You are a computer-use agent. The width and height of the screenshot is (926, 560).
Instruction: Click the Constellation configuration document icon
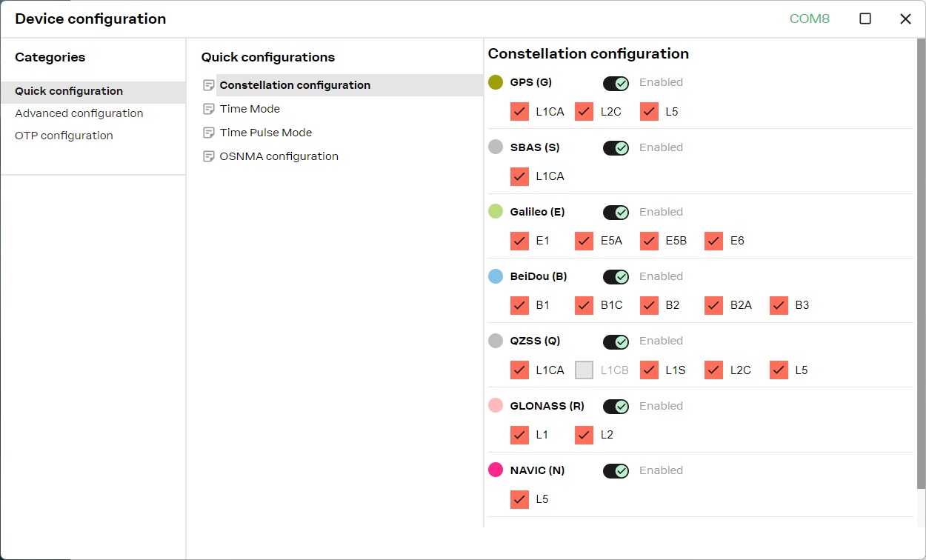tap(209, 85)
